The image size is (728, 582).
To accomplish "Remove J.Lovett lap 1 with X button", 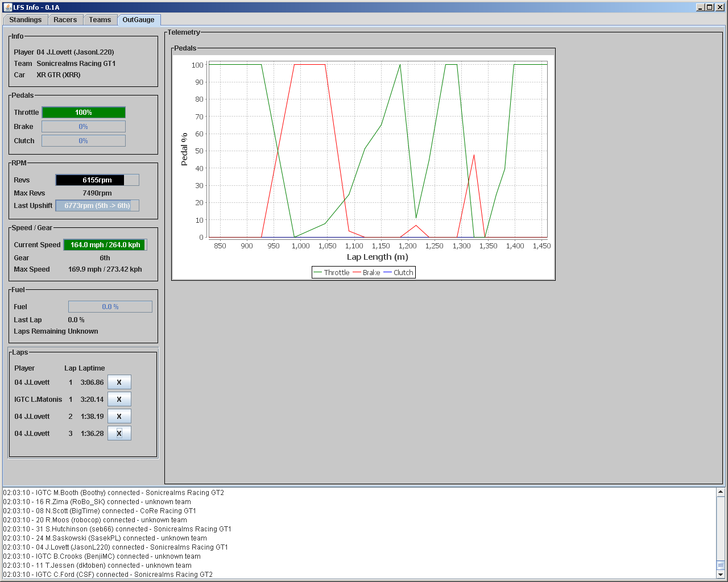I will [x=119, y=383].
